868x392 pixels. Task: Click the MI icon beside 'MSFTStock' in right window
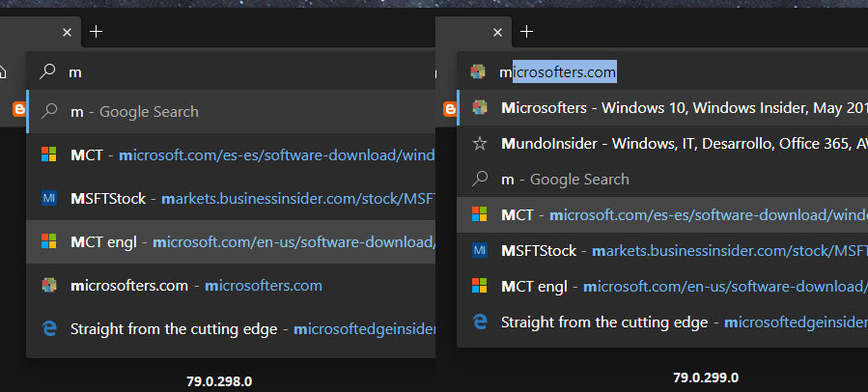480,250
